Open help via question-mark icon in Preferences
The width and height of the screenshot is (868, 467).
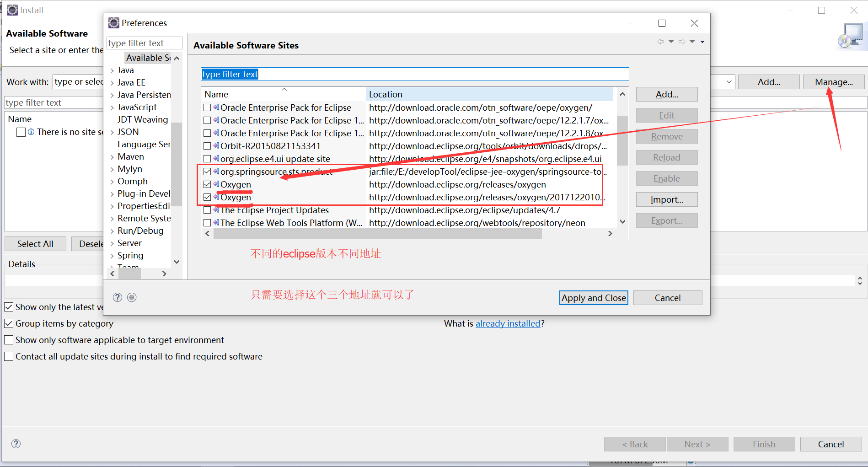coord(118,297)
